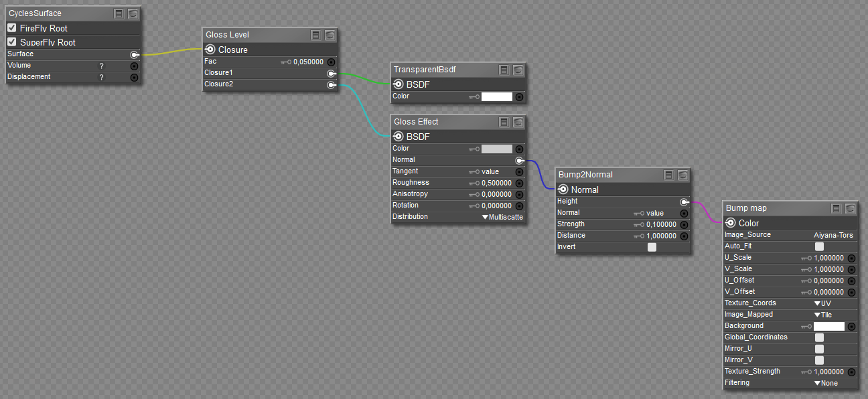Screen dimensions: 868x399
Task: Select the CyclesSurface node title
Action: [35, 13]
